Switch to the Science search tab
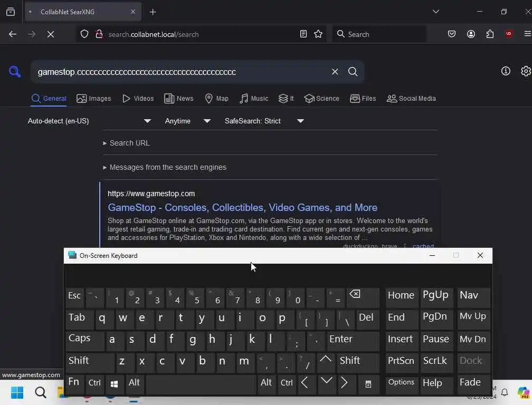The height and width of the screenshot is (405, 532). click(321, 99)
